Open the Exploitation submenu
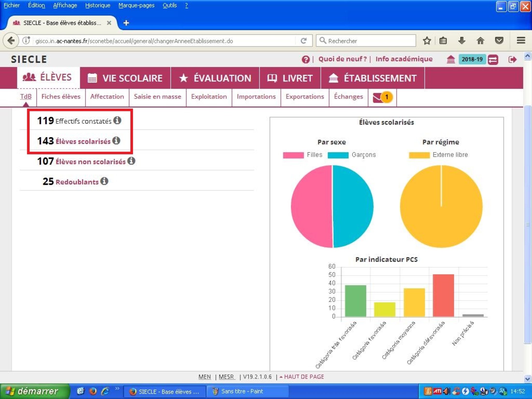 tap(209, 97)
